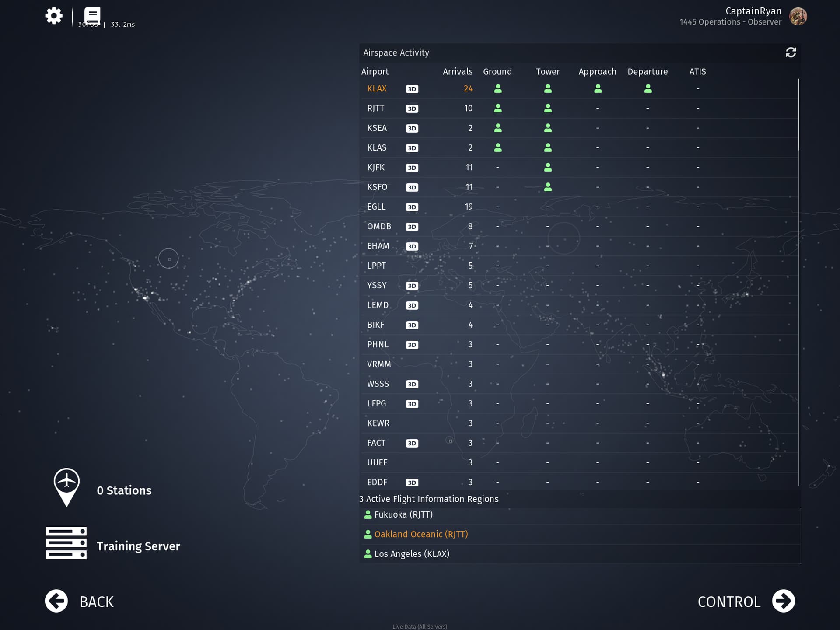Select the Fukuoka (RJTT) flight region
Screen dimensions: 840x630
tap(403, 514)
